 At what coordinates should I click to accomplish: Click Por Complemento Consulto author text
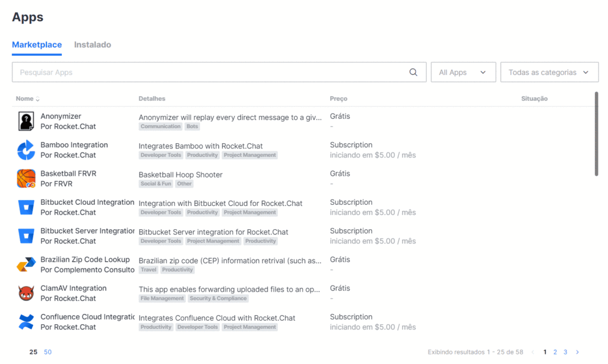[x=87, y=270]
